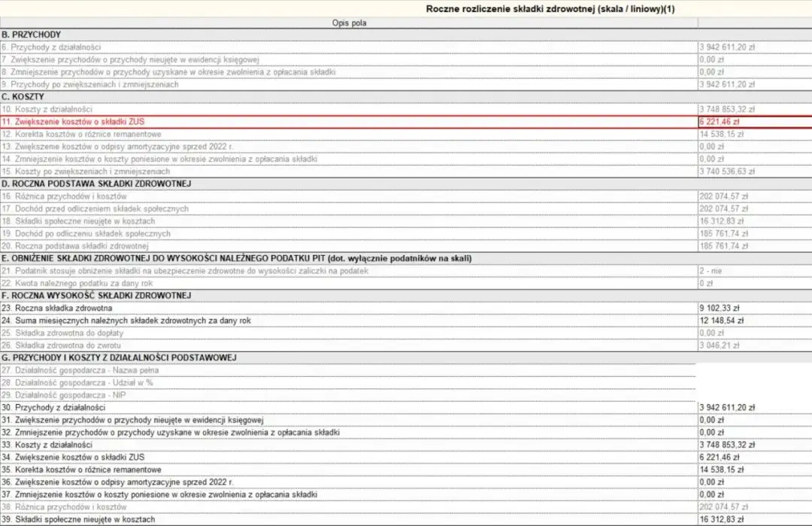812x526 pixels.
Task: Click title 'Roczne rozliczenie składki zdrowotnej (skala / liniowy)(1)'
Action: [550, 9]
